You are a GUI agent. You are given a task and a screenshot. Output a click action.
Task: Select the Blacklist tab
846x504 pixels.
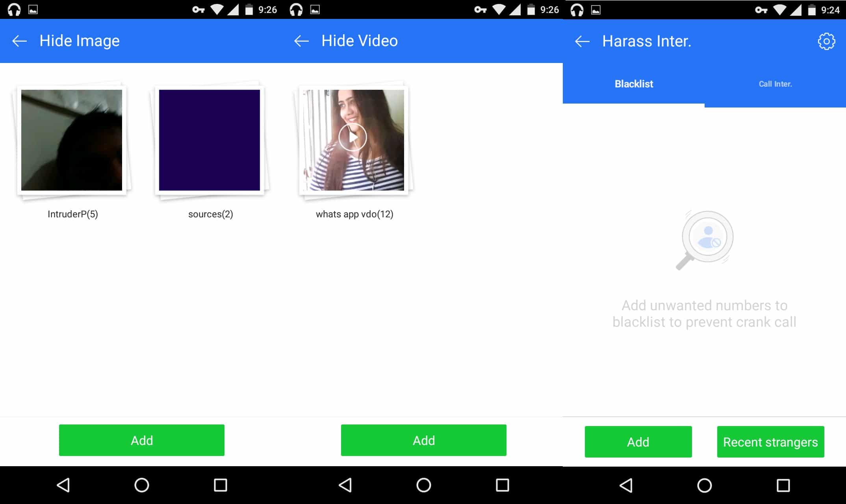point(634,83)
